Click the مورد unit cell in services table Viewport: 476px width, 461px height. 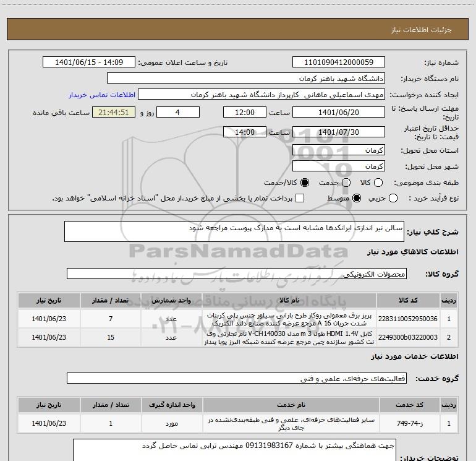click(172, 423)
